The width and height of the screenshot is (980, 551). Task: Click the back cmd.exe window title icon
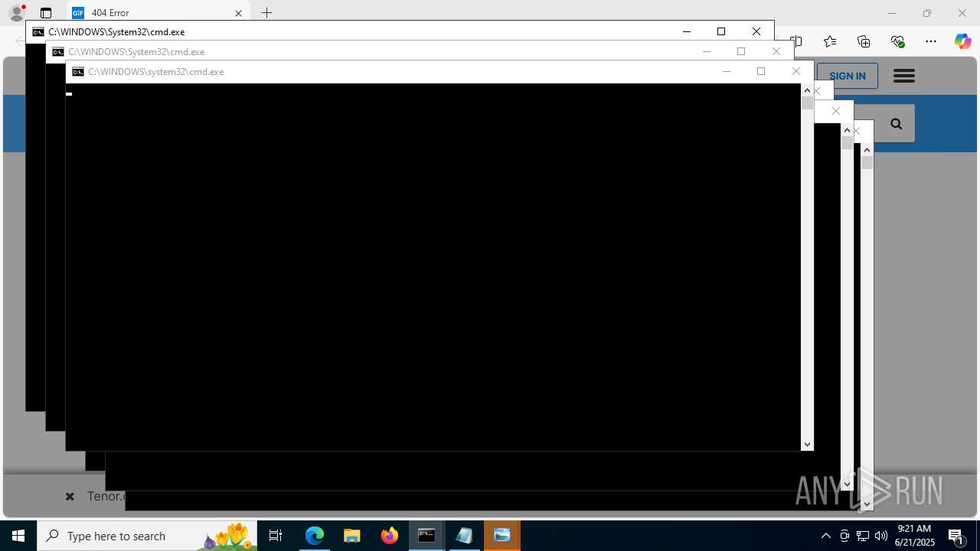38,32
